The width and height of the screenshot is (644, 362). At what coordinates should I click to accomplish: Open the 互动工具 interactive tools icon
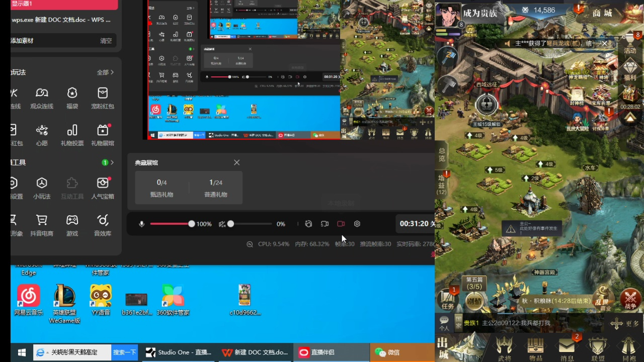[x=72, y=188]
